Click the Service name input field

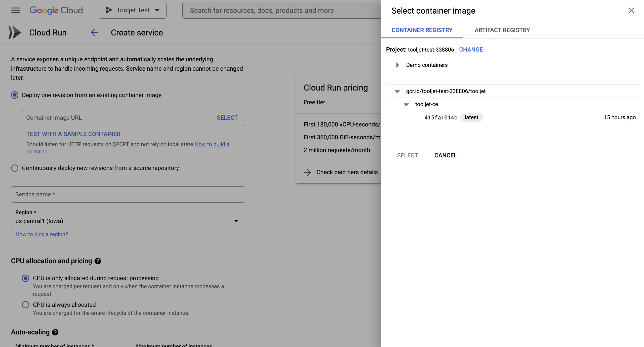tap(128, 194)
